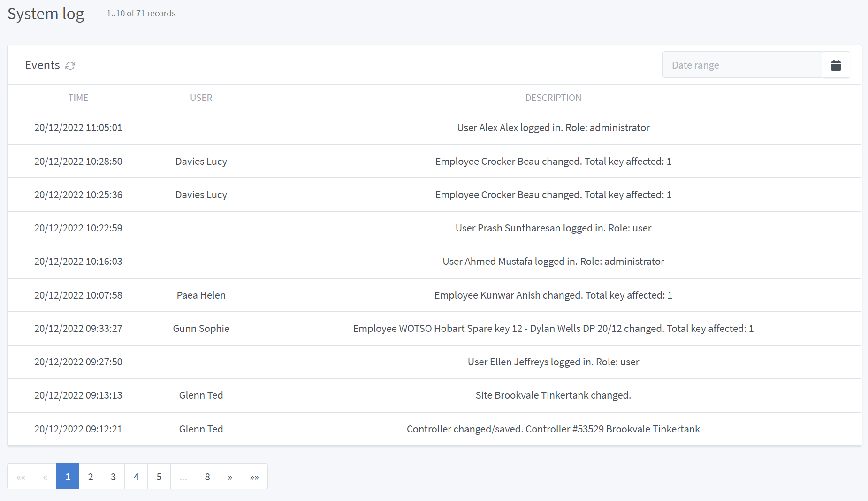Select the Site Brookvale Tinkertank changed entry

[553, 395]
